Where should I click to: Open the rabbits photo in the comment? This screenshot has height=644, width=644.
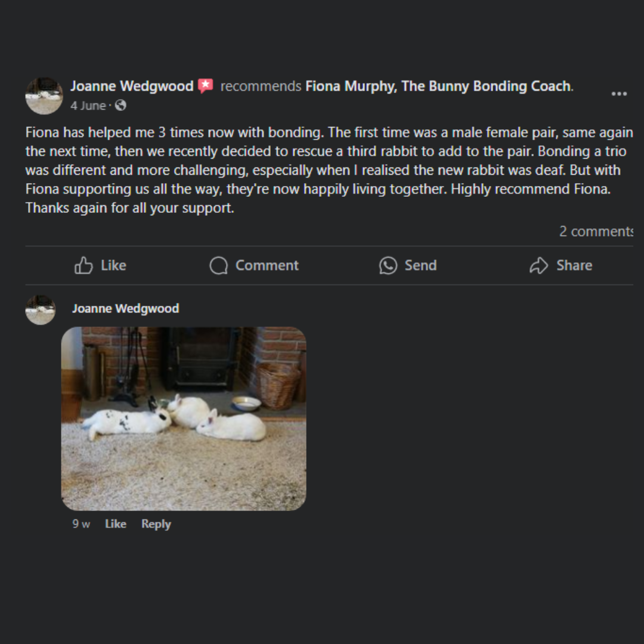tap(184, 418)
